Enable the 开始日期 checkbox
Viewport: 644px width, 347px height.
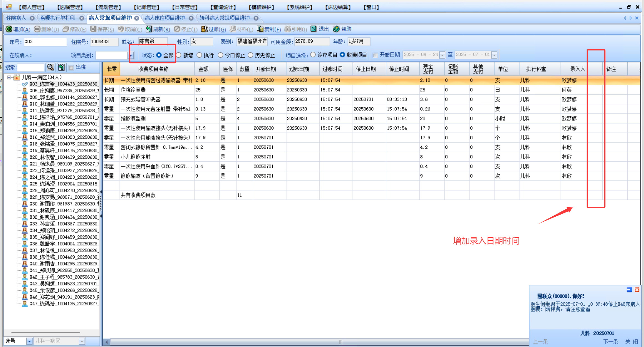pyautogui.click(x=375, y=55)
